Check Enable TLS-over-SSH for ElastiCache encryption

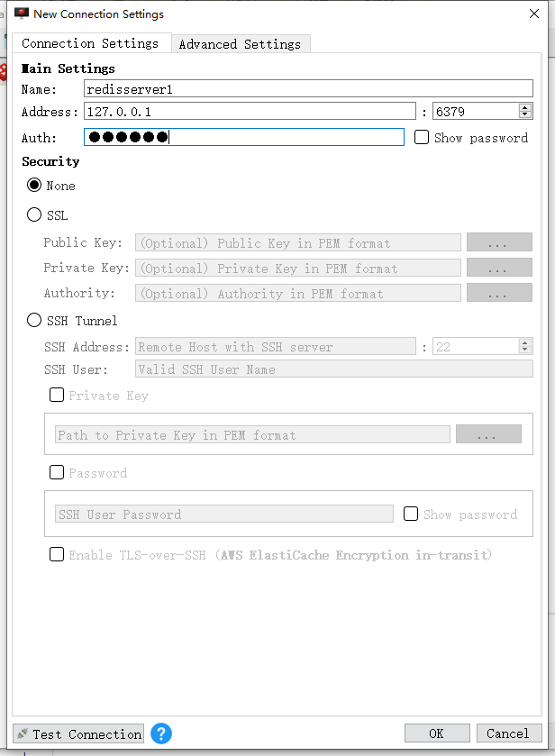[x=57, y=555]
